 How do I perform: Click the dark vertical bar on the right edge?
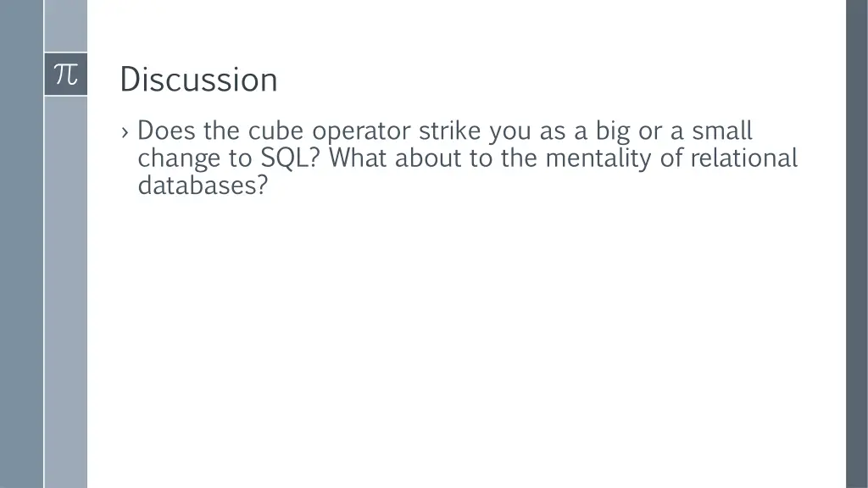coord(857,244)
